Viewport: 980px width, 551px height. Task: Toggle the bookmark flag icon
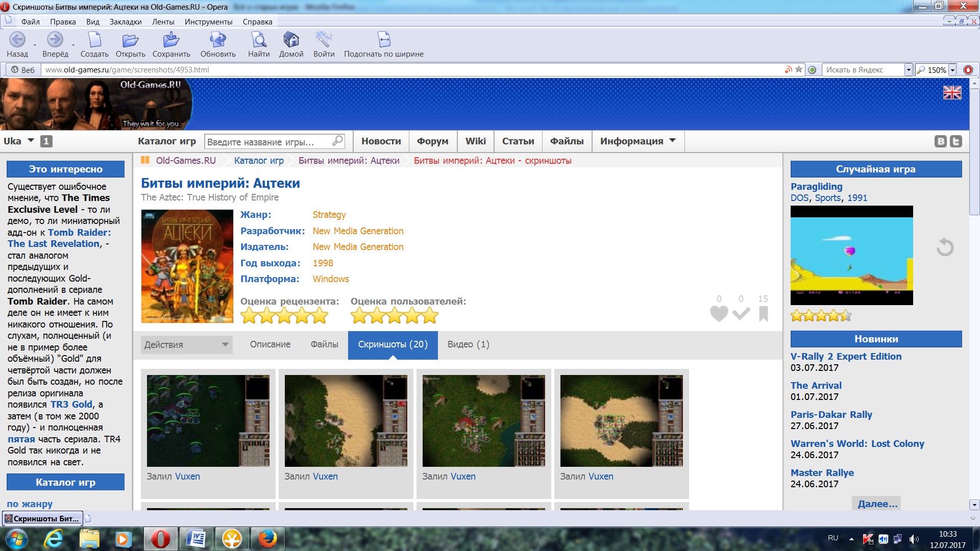click(x=764, y=313)
